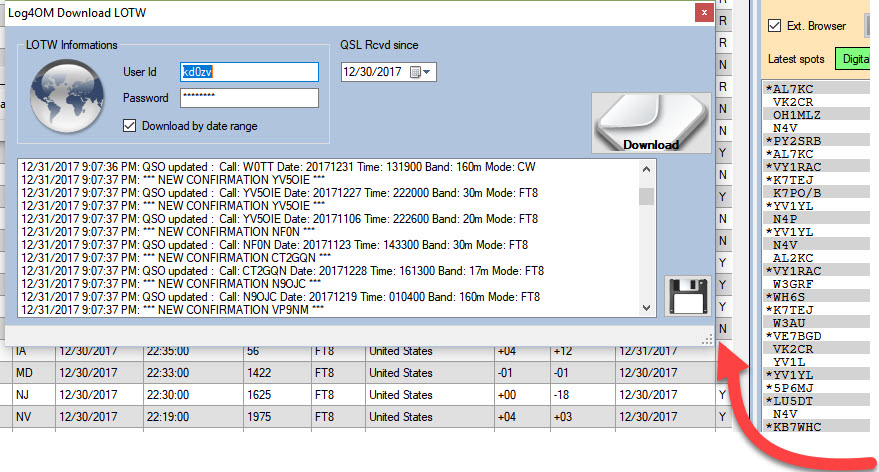The height and width of the screenshot is (472, 879).
Task: Click the globe icon in LOTW Informations
Action: coord(67,96)
